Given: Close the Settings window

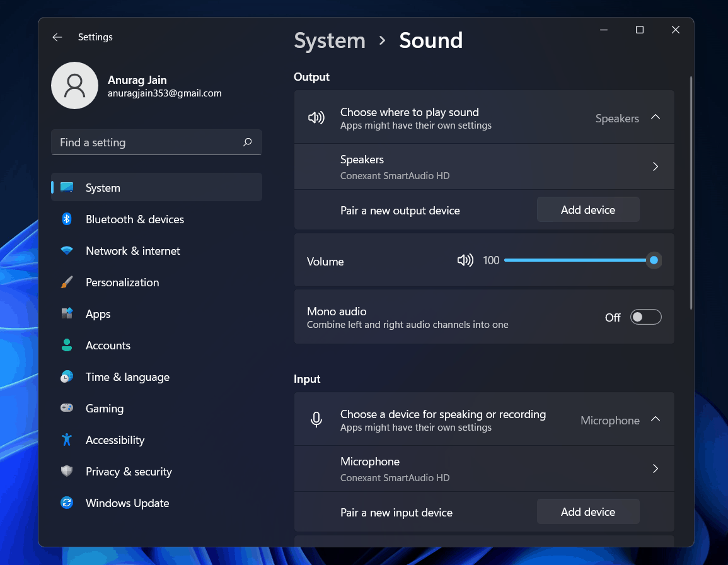Looking at the screenshot, I should pos(676,30).
